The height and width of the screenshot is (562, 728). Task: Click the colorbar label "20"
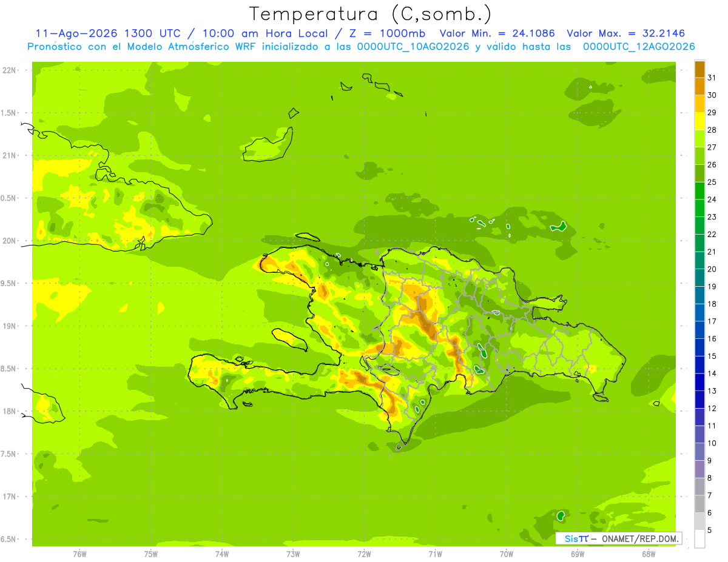(712, 269)
